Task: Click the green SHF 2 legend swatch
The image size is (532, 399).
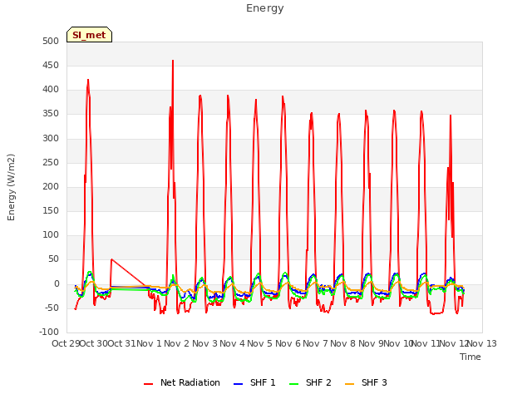Action: point(293,384)
